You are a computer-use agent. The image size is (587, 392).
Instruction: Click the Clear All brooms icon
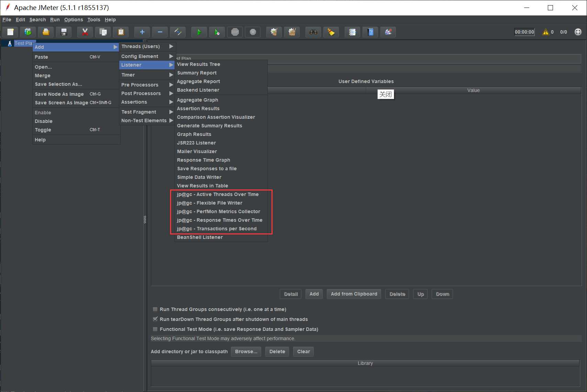pos(292,32)
